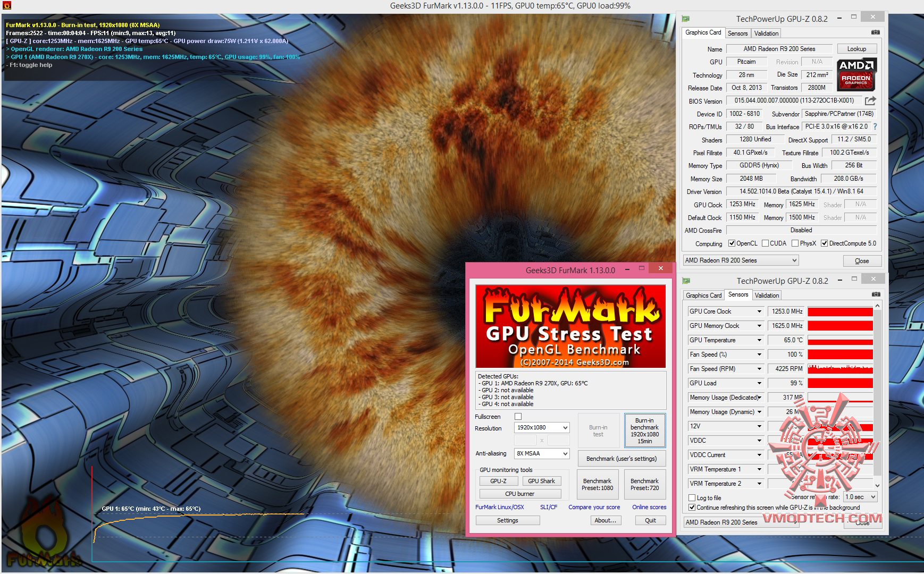Switch to the Sensors tab in the top GPU-Z window
The height and width of the screenshot is (574, 924).
737,33
